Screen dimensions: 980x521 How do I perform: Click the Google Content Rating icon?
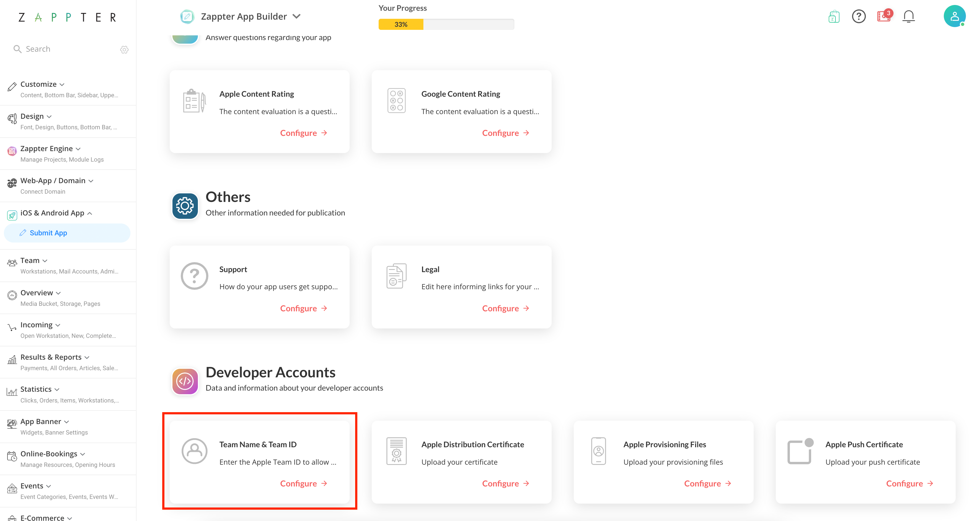coord(396,101)
